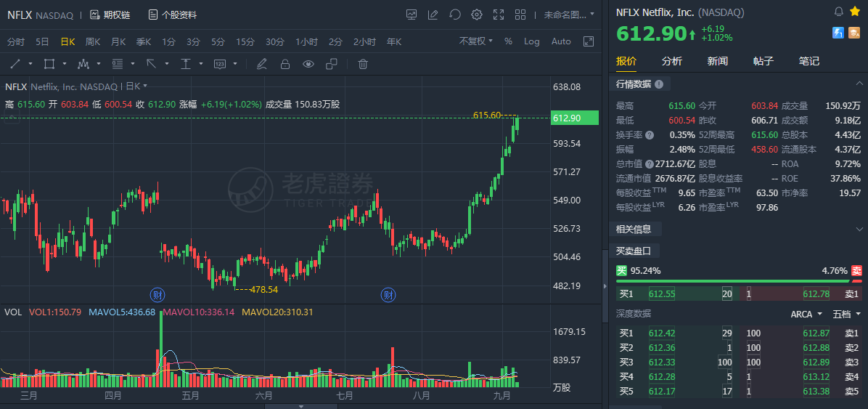Click the copy drawings icon
This screenshot has width=868, height=409.
pos(332,64)
